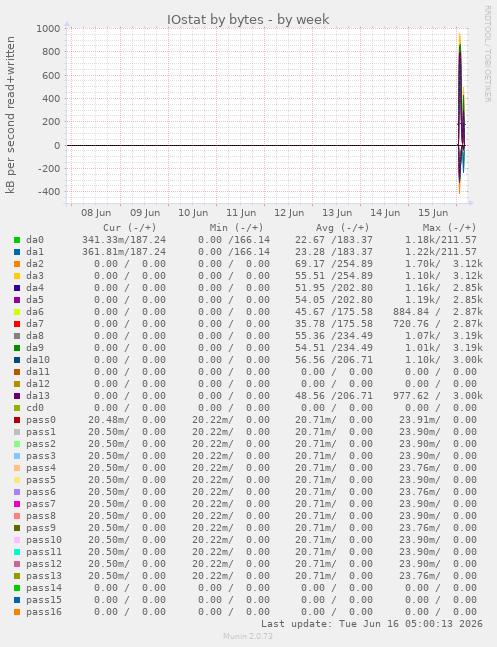Image resolution: width=497 pixels, height=647 pixels.
Task: Click the 12 Jun axis label
Action: click(x=289, y=213)
